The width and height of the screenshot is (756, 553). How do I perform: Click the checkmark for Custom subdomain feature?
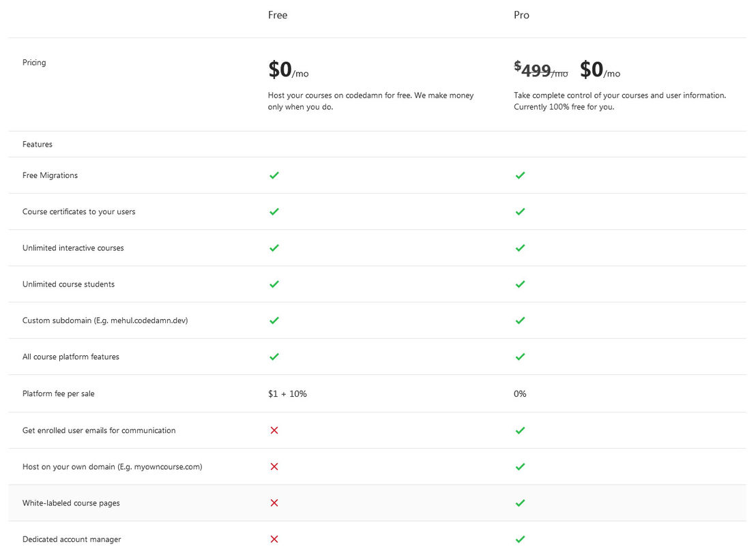(x=274, y=320)
